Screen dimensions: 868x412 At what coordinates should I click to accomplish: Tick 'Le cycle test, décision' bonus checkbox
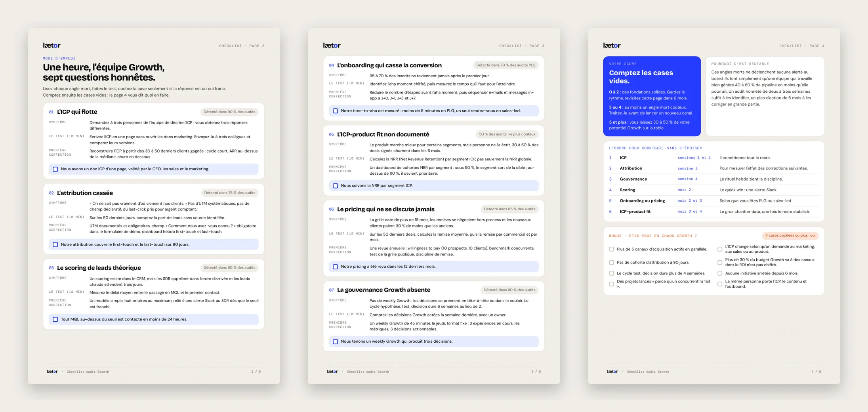click(612, 273)
